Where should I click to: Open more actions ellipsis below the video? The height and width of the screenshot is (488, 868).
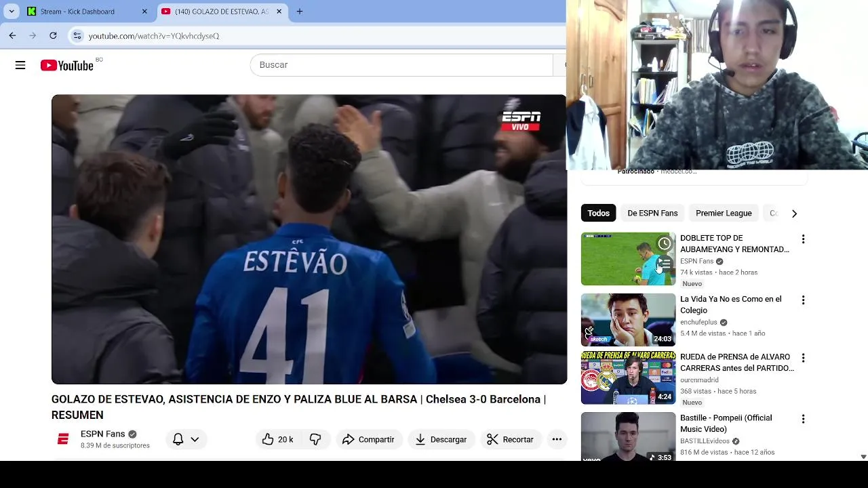coord(557,439)
